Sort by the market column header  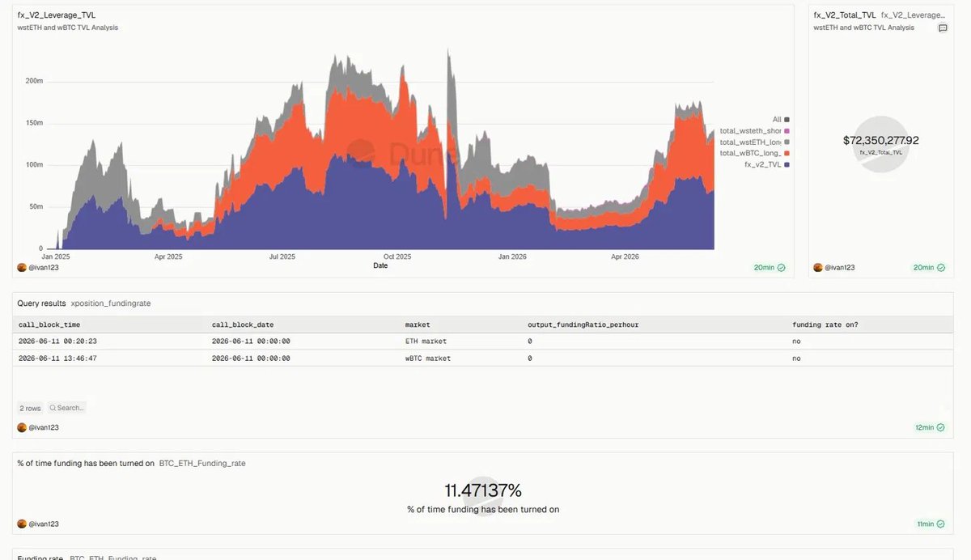(x=418, y=325)
